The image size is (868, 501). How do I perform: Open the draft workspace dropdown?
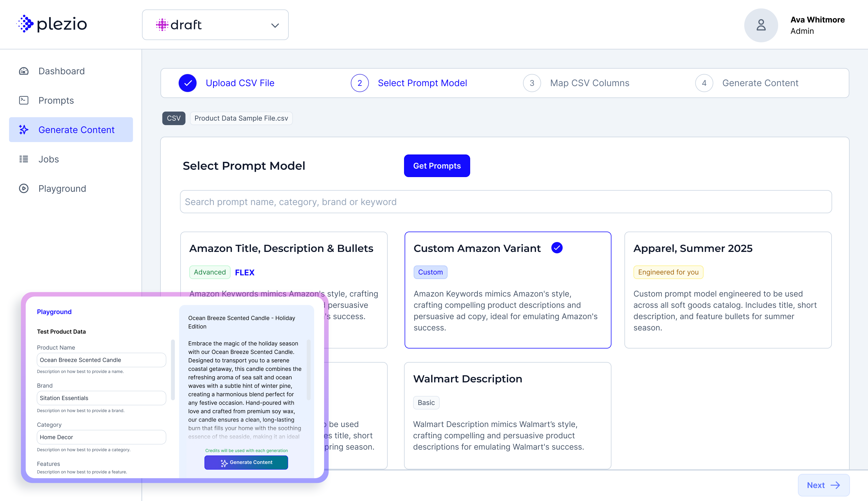[x=215, y=25]
